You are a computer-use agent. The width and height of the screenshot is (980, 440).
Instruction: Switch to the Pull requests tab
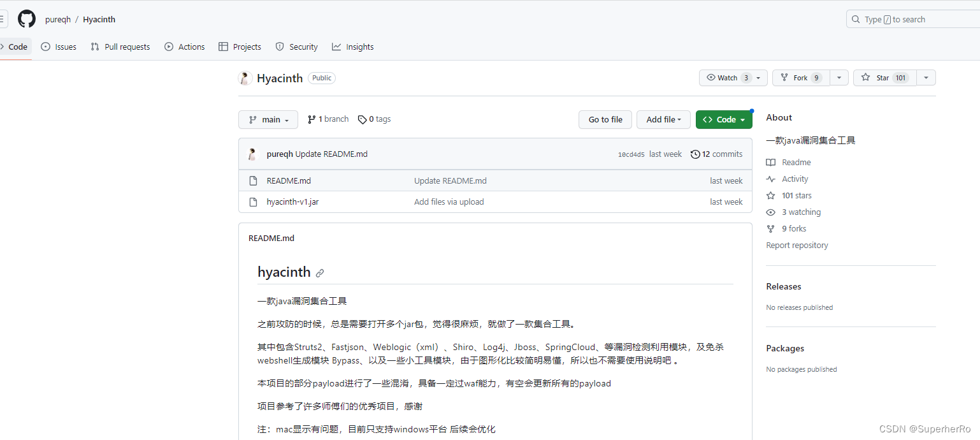coord(120,46)
